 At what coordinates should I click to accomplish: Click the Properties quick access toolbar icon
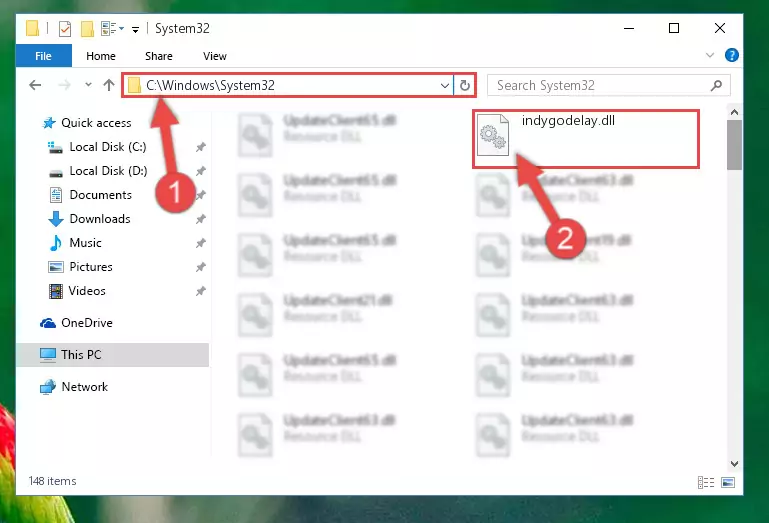click(65, 29)
